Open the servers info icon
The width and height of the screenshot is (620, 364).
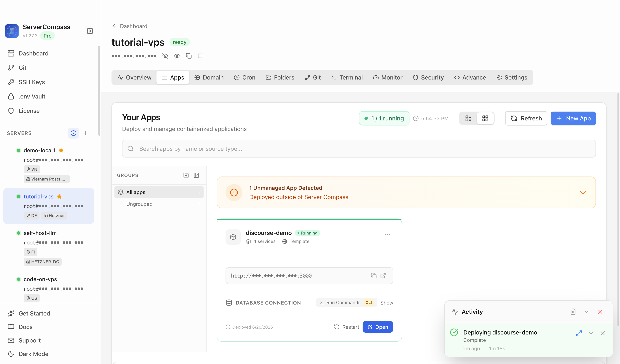coord(73,133)
